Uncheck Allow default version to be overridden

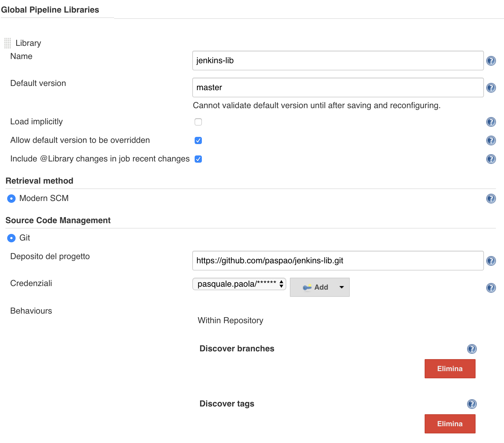pyautogui.click(x=198, y=140)
